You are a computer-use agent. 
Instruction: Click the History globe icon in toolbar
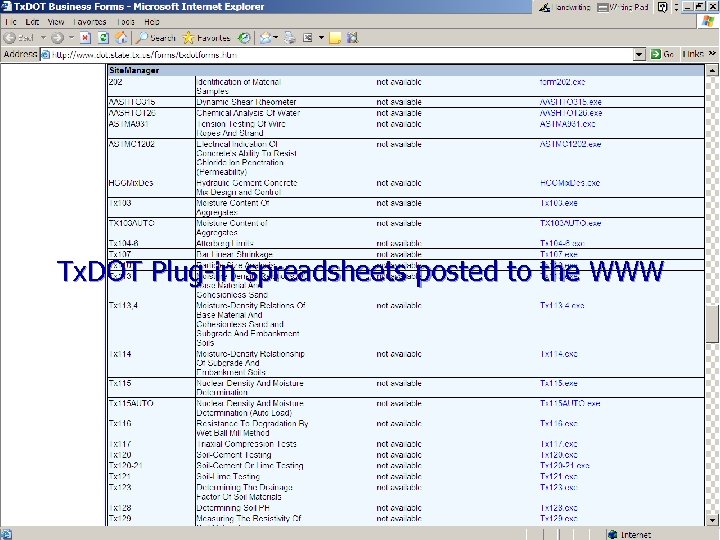coord(244,38)
